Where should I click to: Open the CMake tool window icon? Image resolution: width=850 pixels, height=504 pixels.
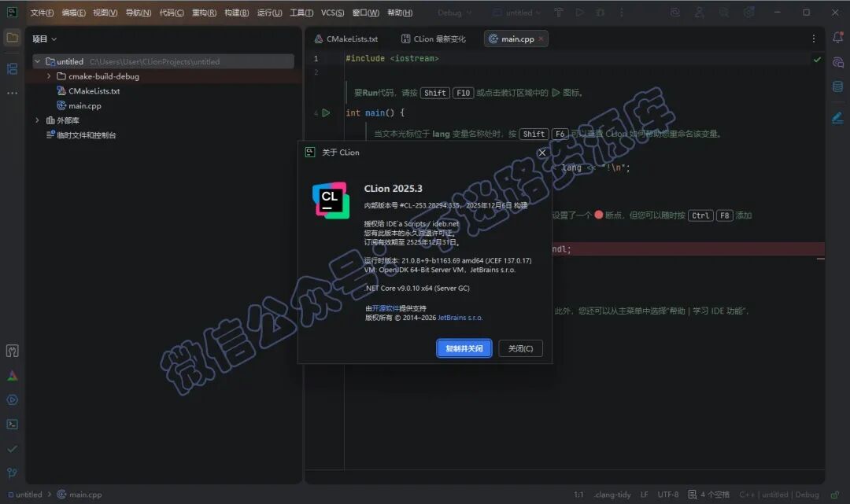(x=12, y=376)
